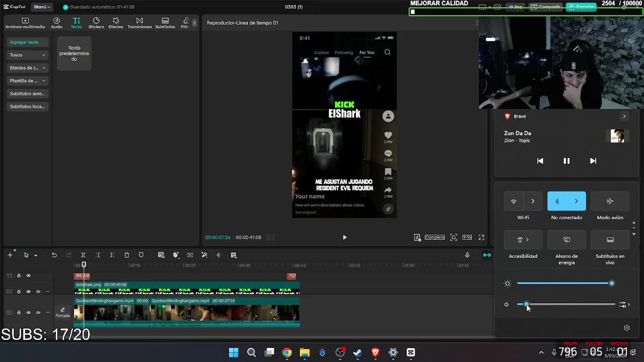
Task: Open the player panel options menu
Action: pos(477,23)
